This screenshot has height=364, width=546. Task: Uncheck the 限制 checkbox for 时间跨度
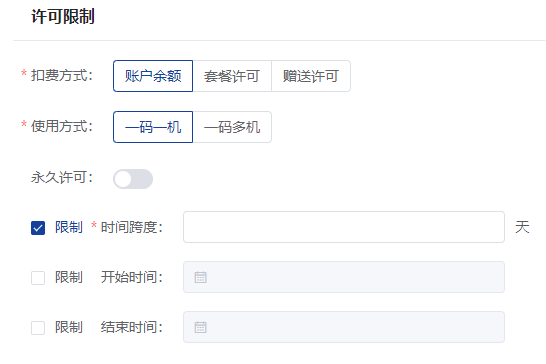pos(38,228)
